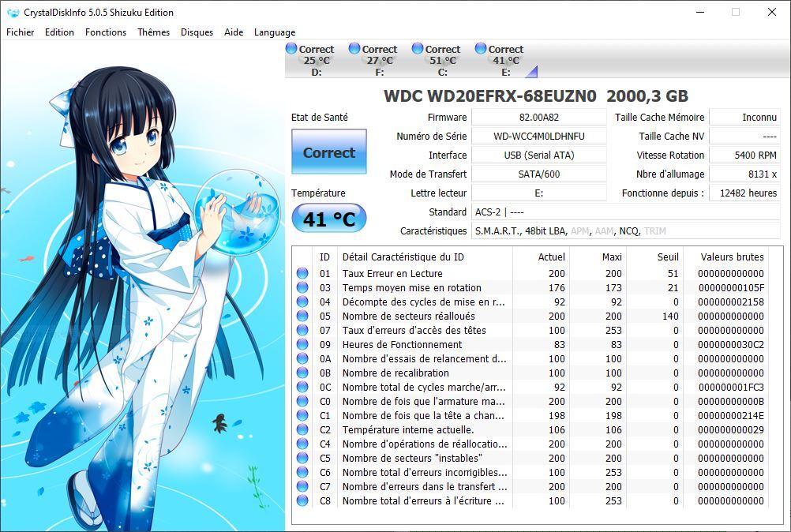This screenshot has height=532, width=791.
Task: Click the status orb for ID C7
Action: [x=302, y=487]
